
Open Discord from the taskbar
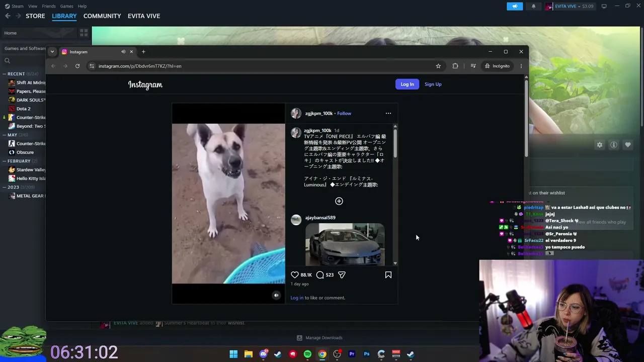tap(263, 354)
